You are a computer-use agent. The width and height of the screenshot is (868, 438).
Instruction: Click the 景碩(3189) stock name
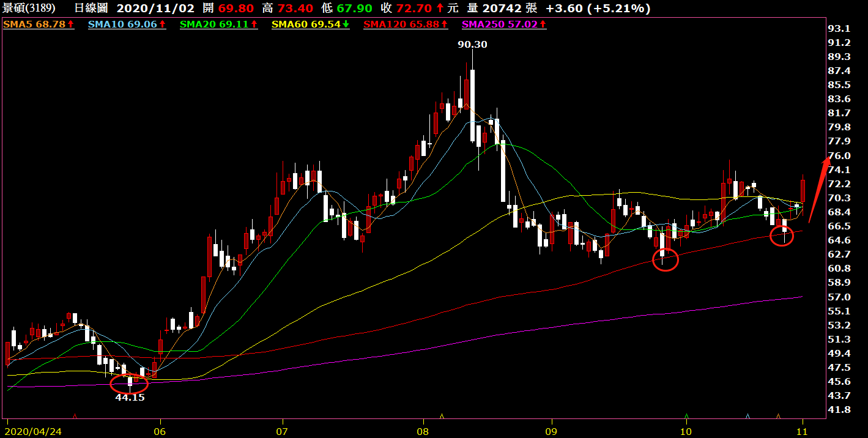(x=29, y=9)
